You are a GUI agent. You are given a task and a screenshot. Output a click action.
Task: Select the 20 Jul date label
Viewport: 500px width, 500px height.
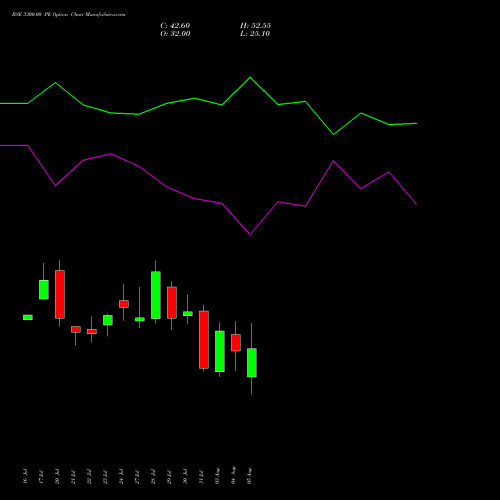pos(57,476)
